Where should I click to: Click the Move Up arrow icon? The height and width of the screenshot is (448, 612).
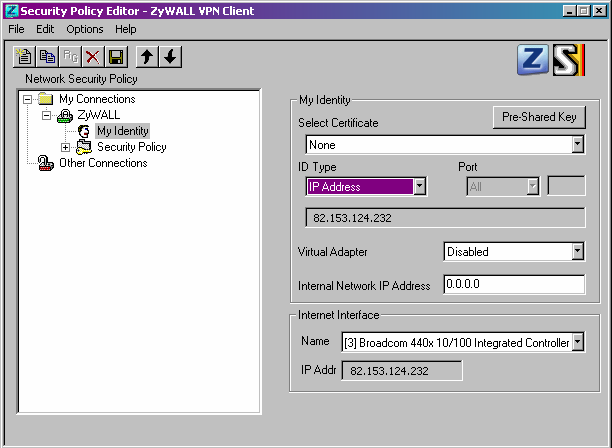(147, 57)
